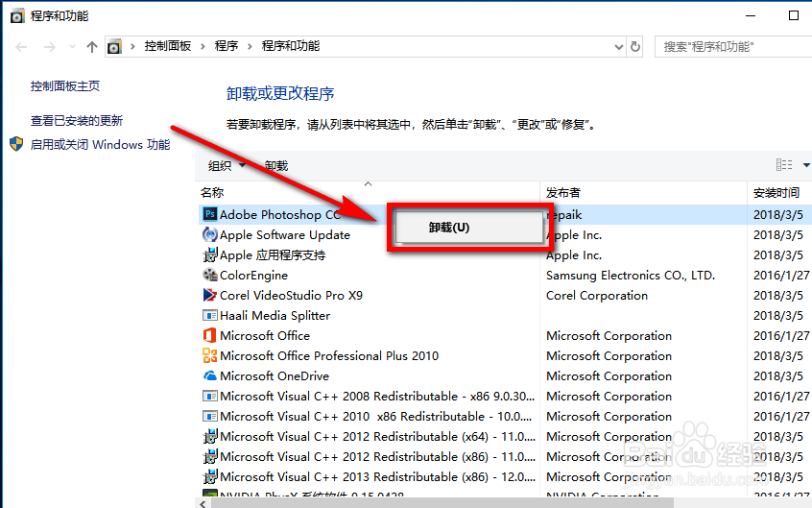This screenshot has width=812, height=508.
Task: Select Adobe Photoshop CC row name
Action: pyautogui.click(x=280, y=214)
